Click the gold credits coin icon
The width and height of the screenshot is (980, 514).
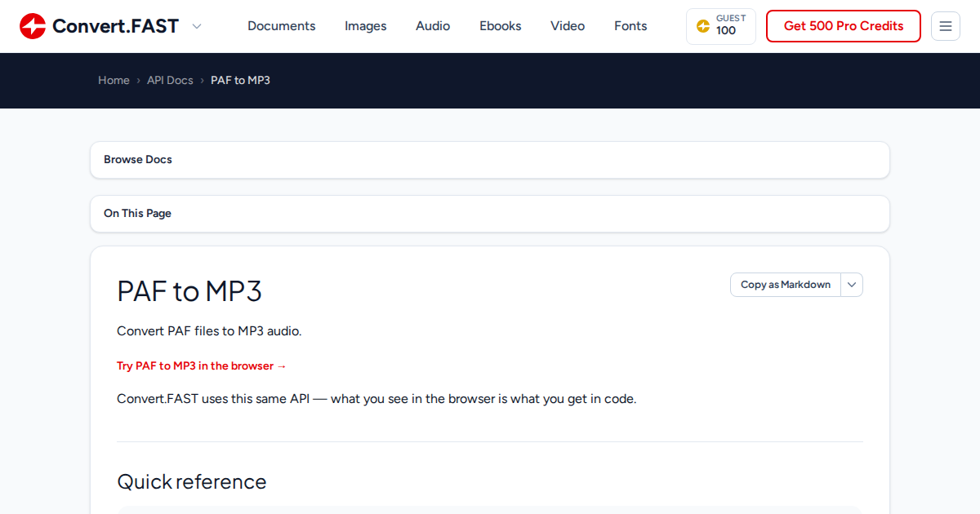[703, 26]
